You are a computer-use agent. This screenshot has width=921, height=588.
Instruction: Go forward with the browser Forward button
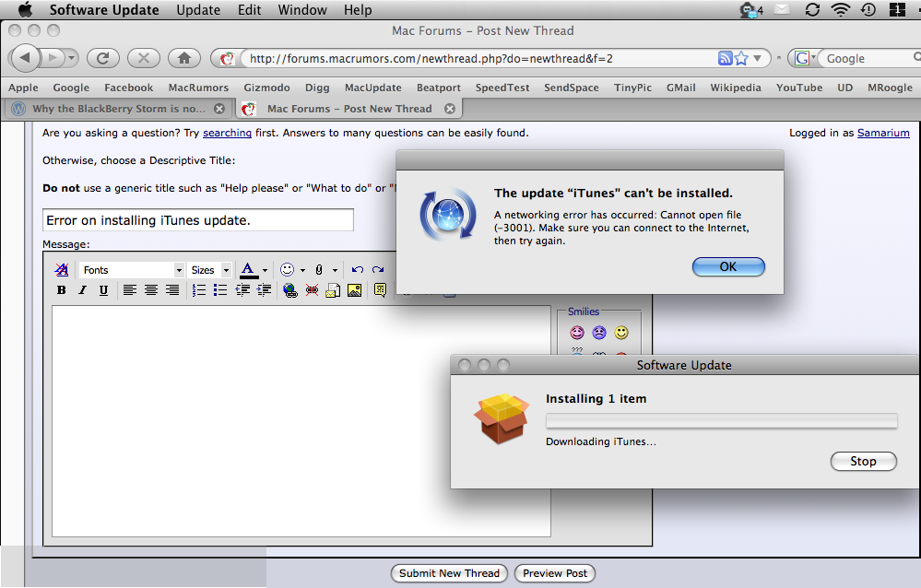point(53,57)
